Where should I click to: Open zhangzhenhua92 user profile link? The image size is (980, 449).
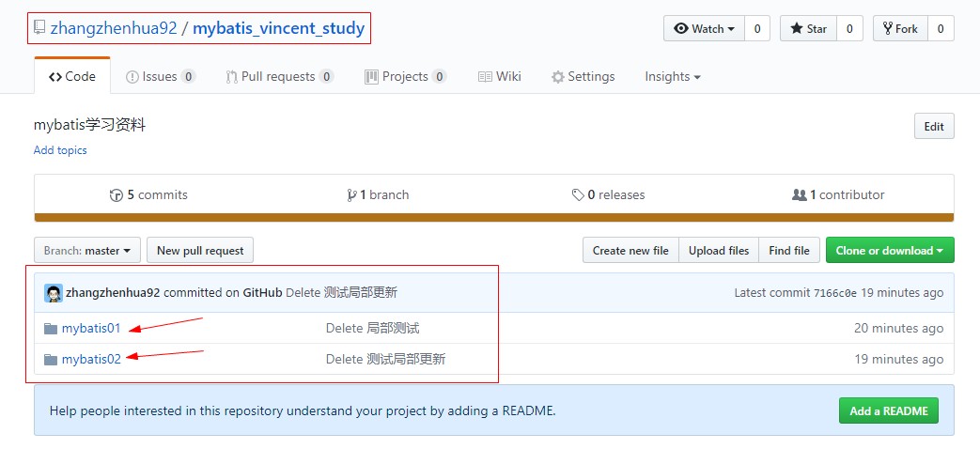coord(114,28)
